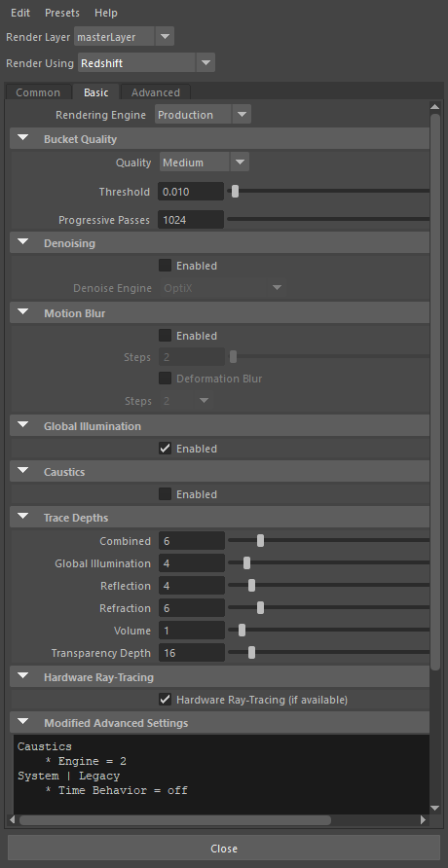Click the Combined trace depth slider handle
The image size is (448, 868).
pos(260,540)
